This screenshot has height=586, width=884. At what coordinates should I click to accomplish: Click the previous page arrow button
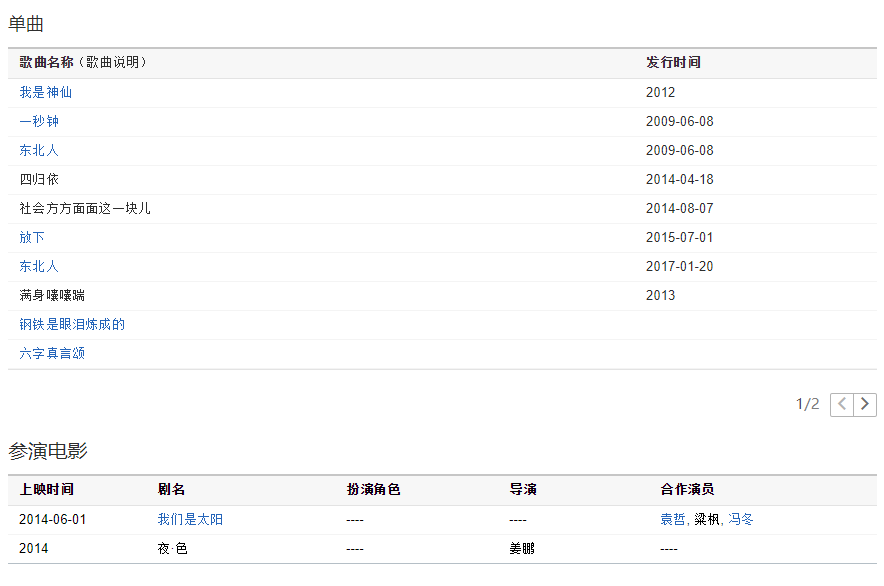click(x=842, y=404)
